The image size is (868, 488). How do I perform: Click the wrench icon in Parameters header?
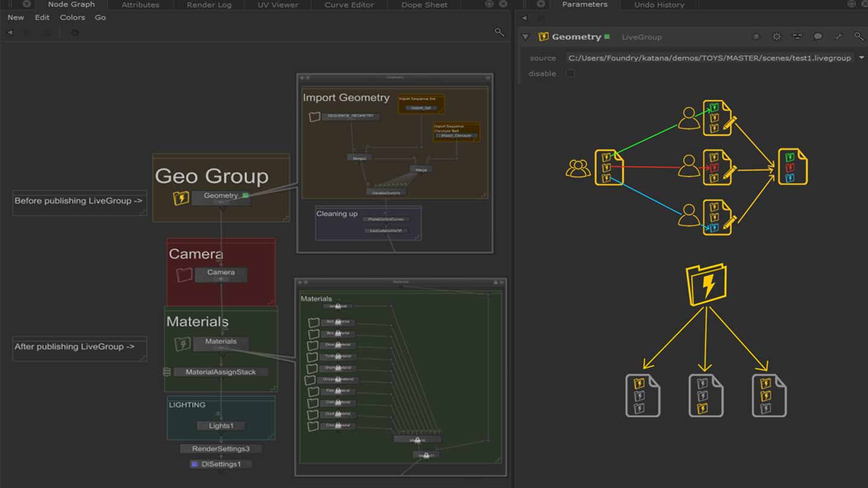pos(838,37)
